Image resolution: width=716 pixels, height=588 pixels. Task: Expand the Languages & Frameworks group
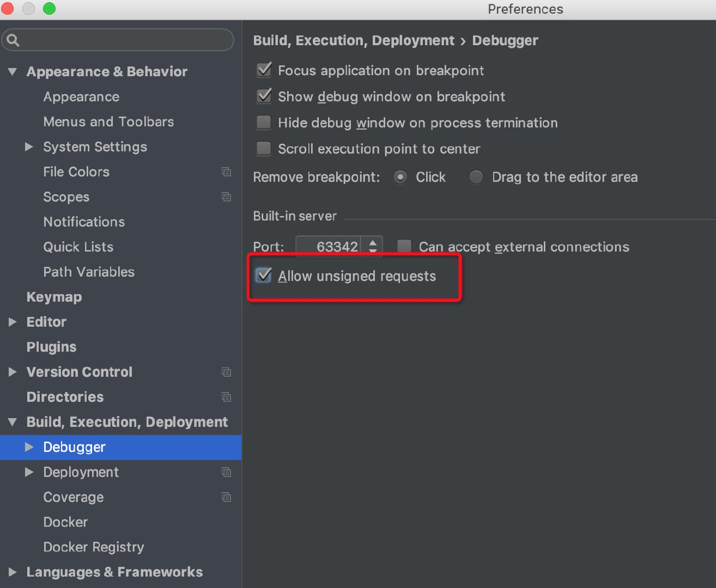pyautogui.click(x=13, y=572)
